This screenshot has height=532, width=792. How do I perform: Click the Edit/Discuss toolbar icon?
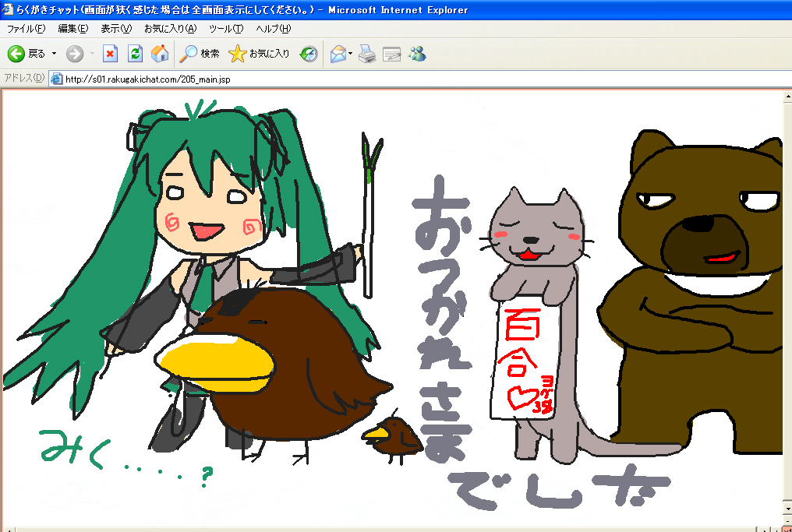[x=391, y=54]
